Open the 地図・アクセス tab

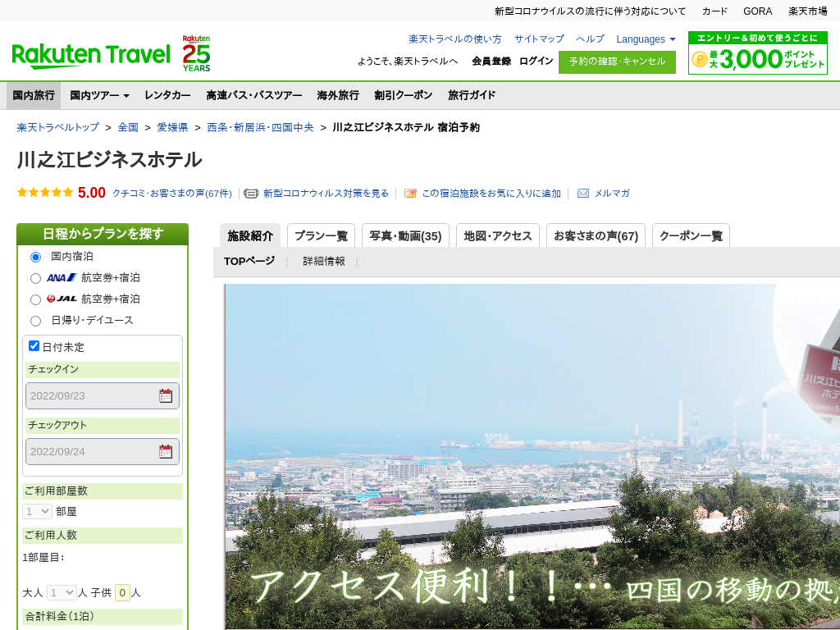(497, 236)
